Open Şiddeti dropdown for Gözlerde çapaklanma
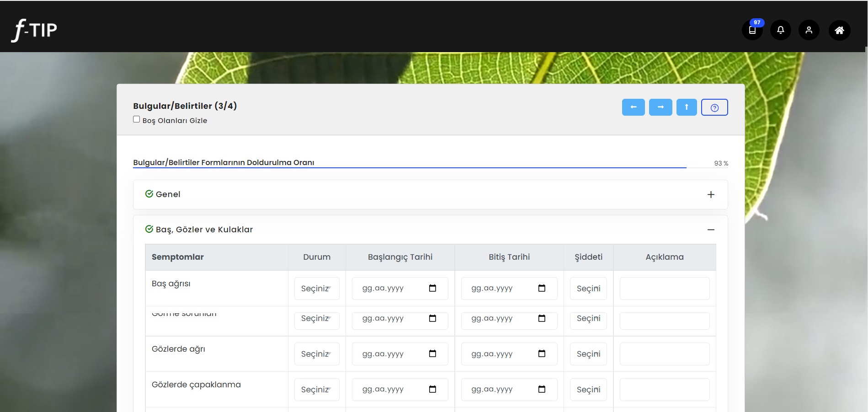The height and width of the screenshot is (412, 868). [x=588, y=390]
